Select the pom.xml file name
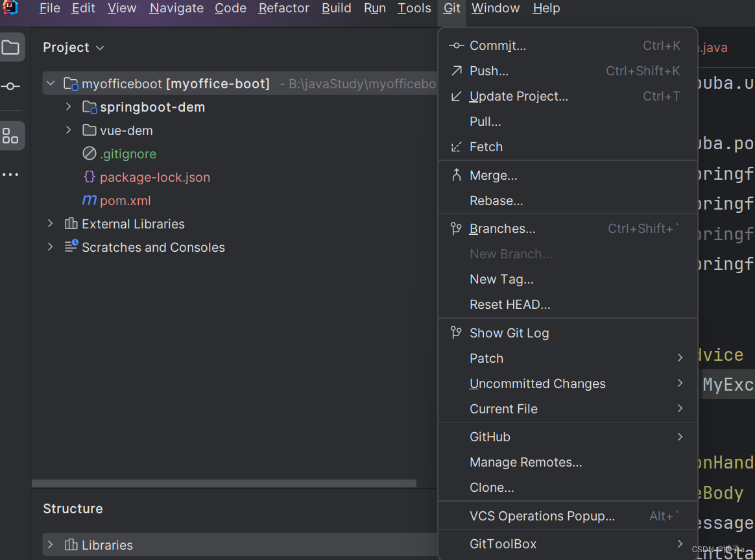This screenshot has width=755, height=560. [125, 201]
